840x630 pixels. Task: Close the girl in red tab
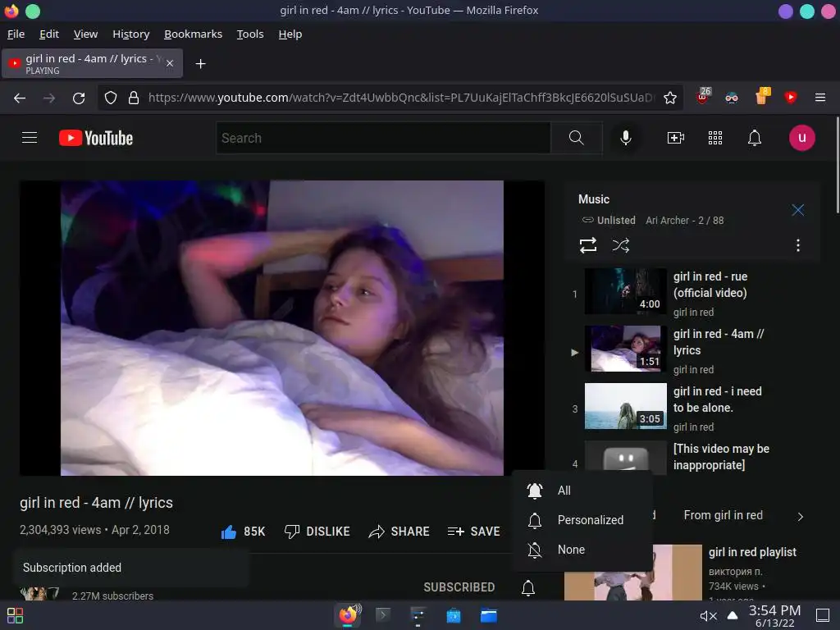[170, 63]
